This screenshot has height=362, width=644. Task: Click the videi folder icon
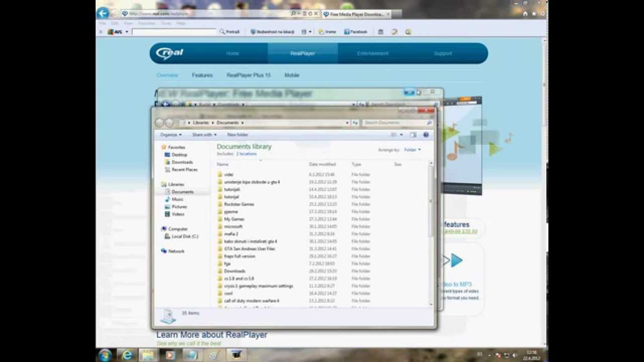(x=220, y=174)
